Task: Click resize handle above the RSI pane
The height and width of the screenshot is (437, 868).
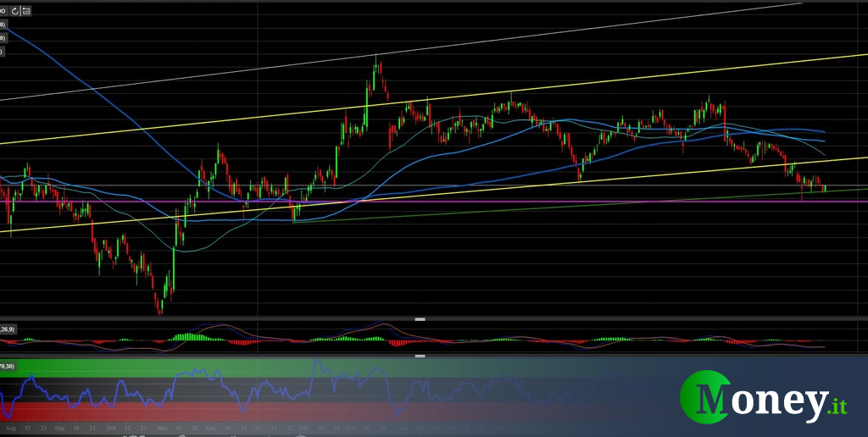Action: (x=420, y=357)
